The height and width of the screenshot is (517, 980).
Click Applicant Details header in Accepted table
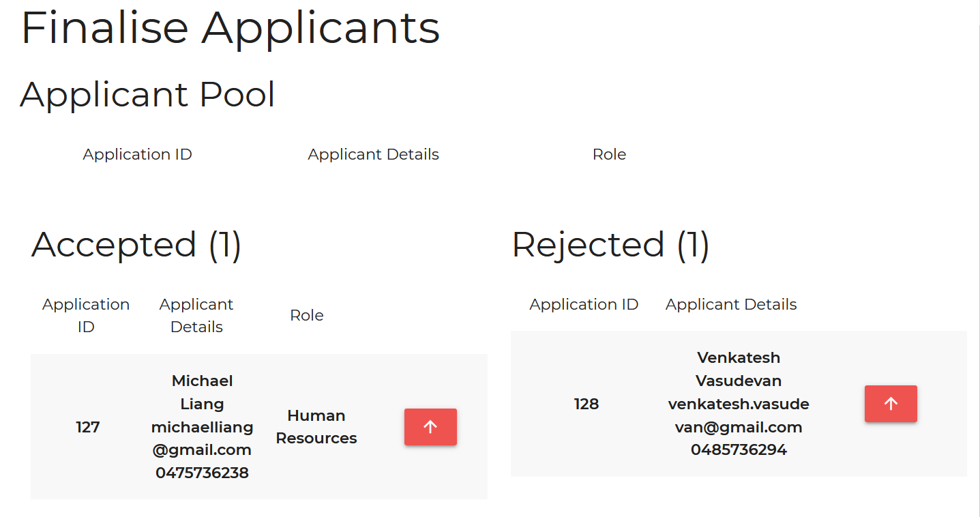tap(196, 315)
